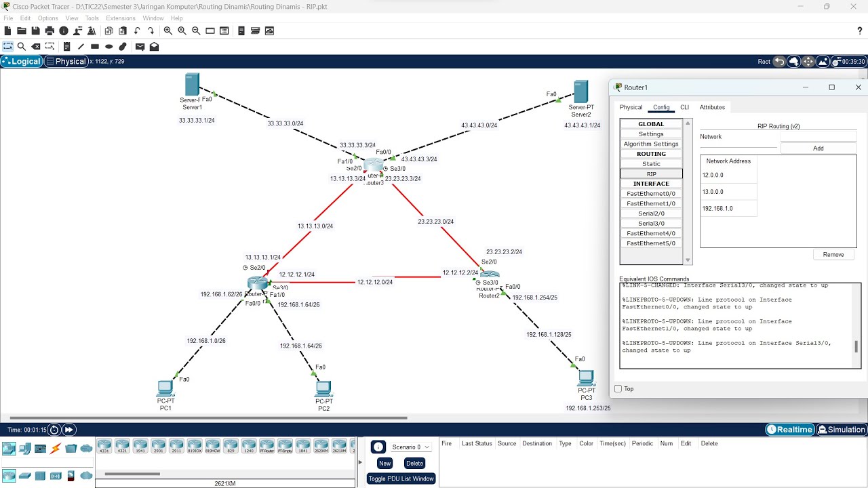Screen dimensions: 868x488
Task: Click Server2 in the workspace
Action: coord(580,92)
